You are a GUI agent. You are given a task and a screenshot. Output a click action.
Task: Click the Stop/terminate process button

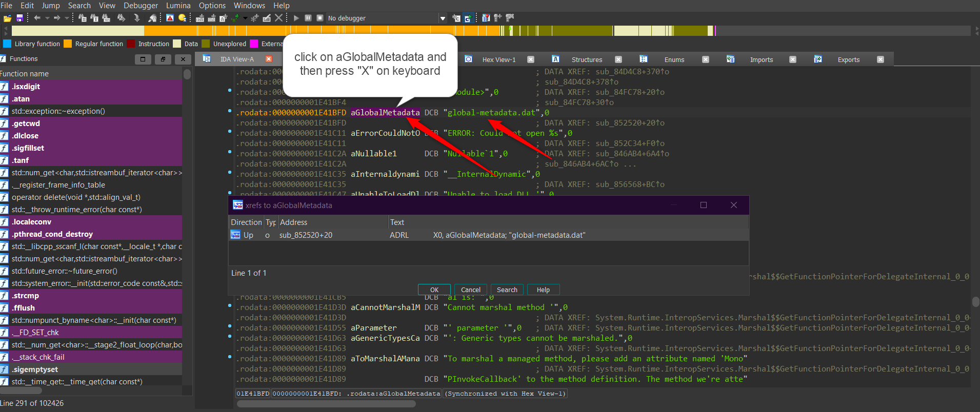[320, 18]
